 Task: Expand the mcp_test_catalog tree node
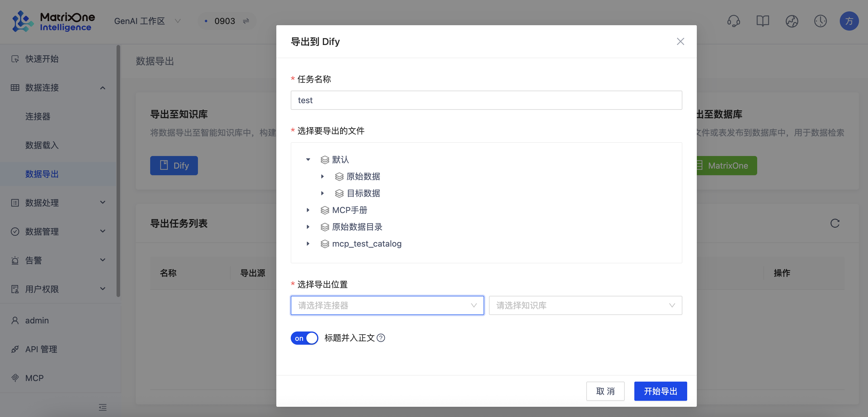point(308,244)
